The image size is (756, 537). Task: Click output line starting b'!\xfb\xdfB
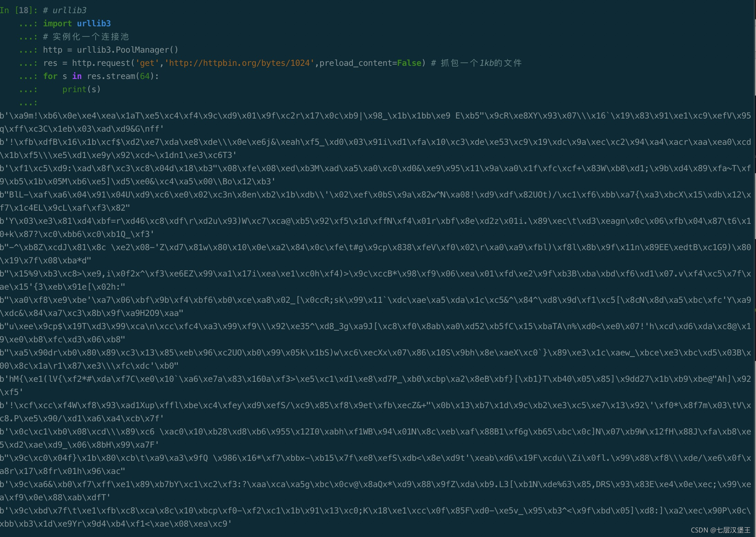coord(376,149)
